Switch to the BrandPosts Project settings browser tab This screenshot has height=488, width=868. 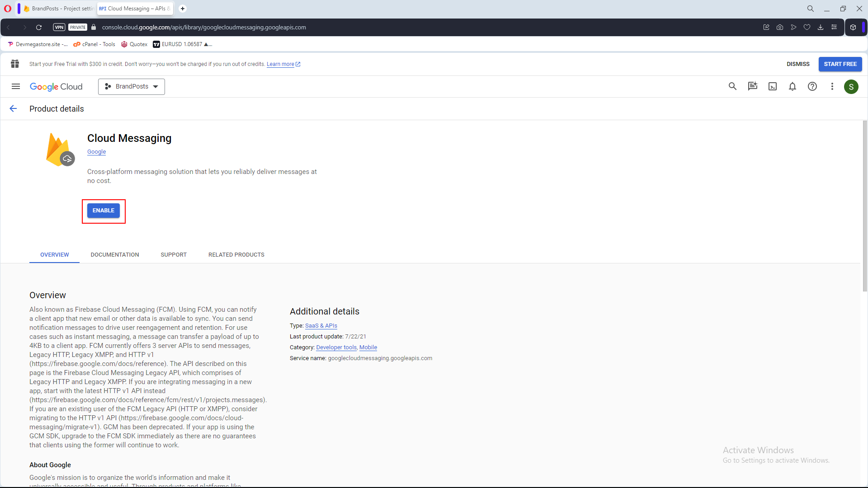58,9
